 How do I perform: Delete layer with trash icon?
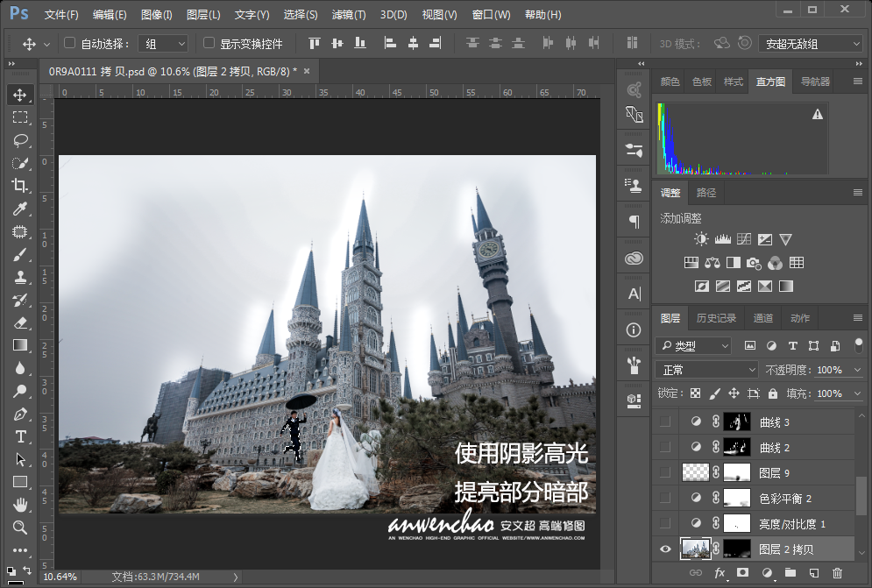(837, 572)
